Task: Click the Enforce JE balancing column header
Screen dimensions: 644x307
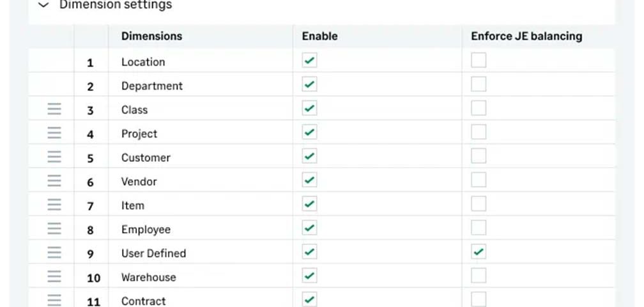Action: [526, 36]
